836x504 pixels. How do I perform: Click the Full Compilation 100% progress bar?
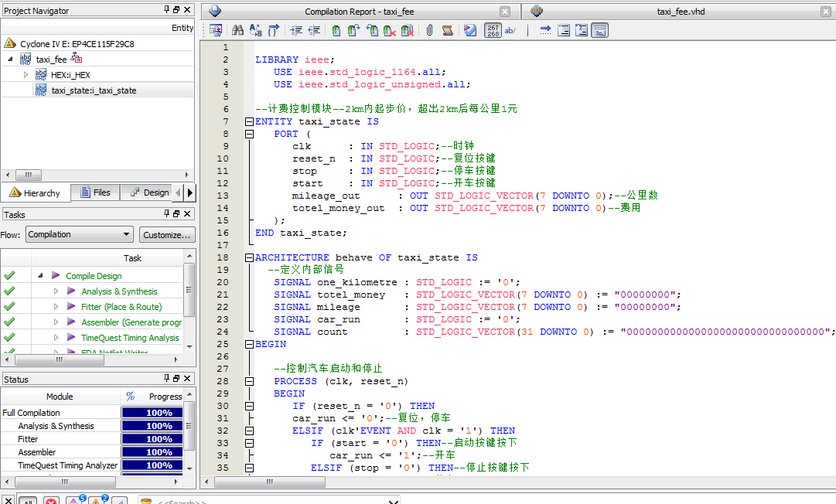click(159, 413)
